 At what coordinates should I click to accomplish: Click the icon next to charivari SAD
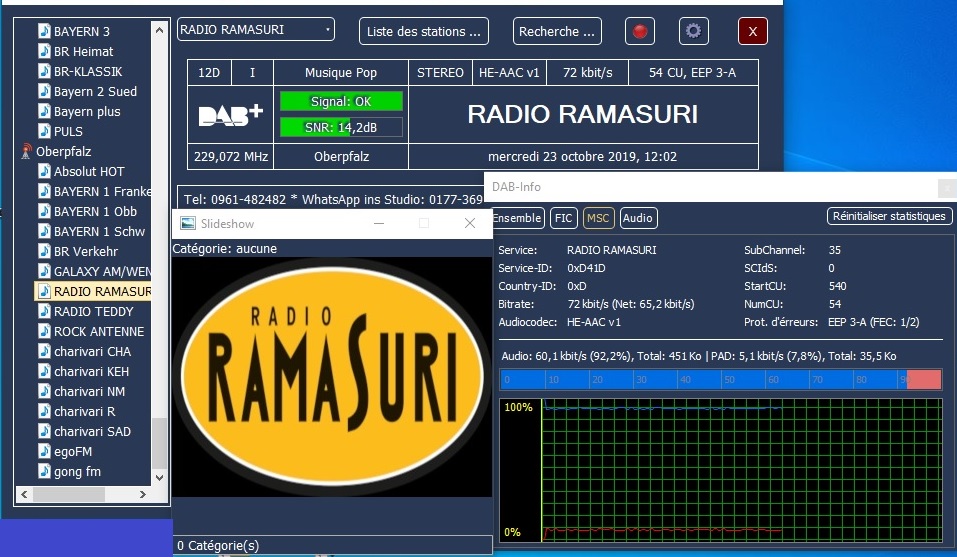coord(44,431)
